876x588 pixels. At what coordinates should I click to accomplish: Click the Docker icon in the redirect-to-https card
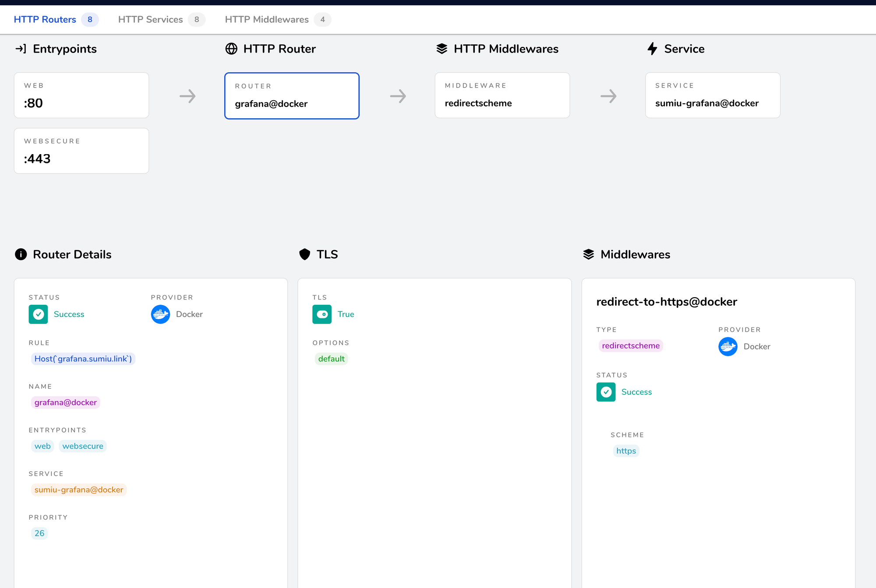pyautogui.click(x=728, y=346)
